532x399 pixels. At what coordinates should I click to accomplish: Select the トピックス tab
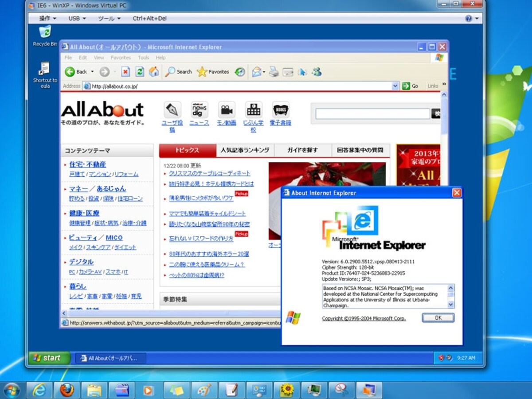click(188, 150)
